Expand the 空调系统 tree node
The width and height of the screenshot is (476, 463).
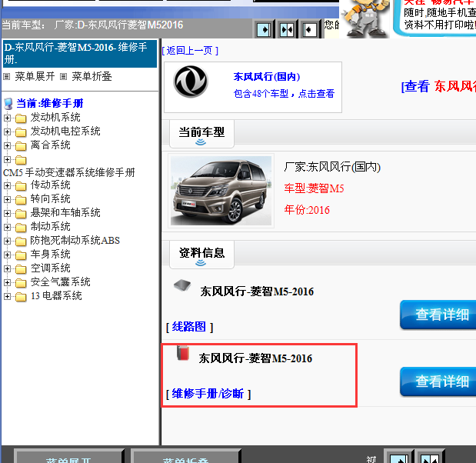[x=7, y=269]
